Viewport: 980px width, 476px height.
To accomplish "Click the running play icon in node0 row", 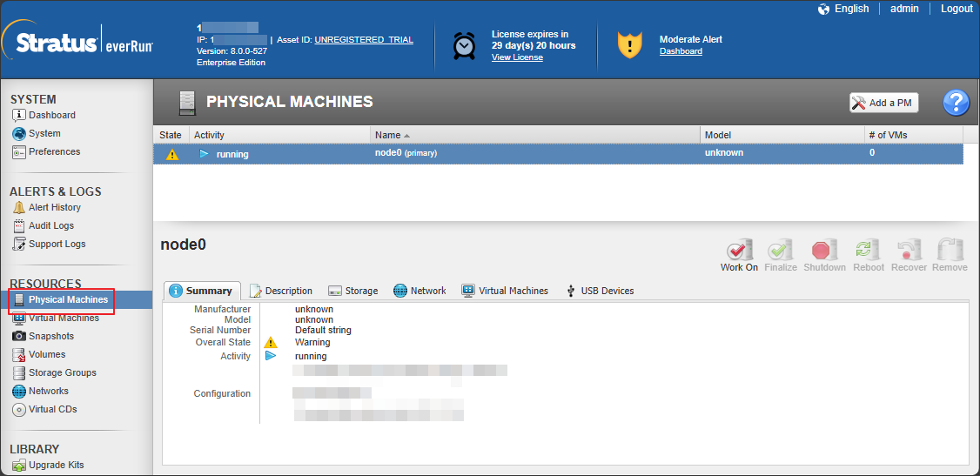I will (204, 154).
